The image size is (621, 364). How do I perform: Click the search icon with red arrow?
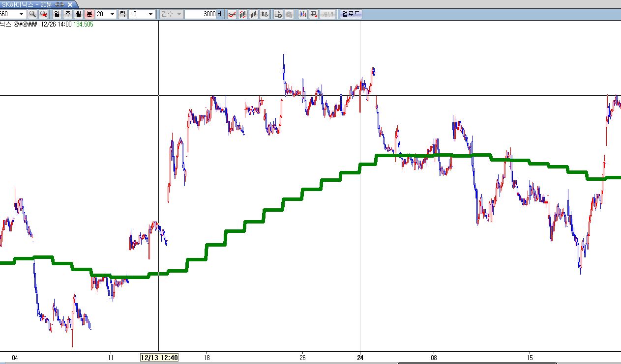tap(44, 14)
